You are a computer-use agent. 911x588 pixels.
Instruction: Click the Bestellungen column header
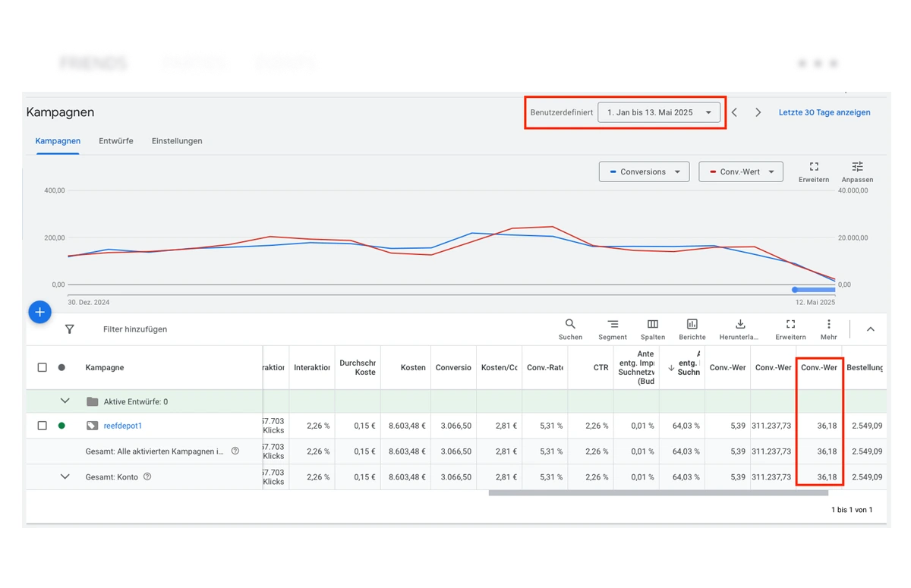864,368
